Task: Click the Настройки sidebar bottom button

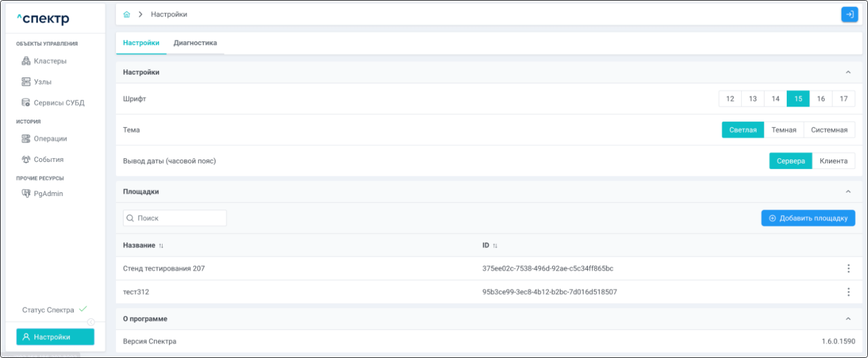Action: [x=55, y=337]
